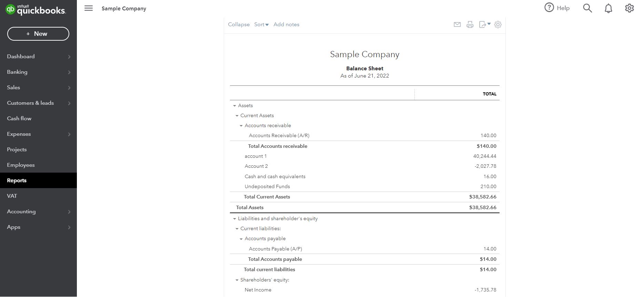This screenshot has width=644, height=297.
Task: Open the Sort dropdown
Action: click(x=261, y=24)
